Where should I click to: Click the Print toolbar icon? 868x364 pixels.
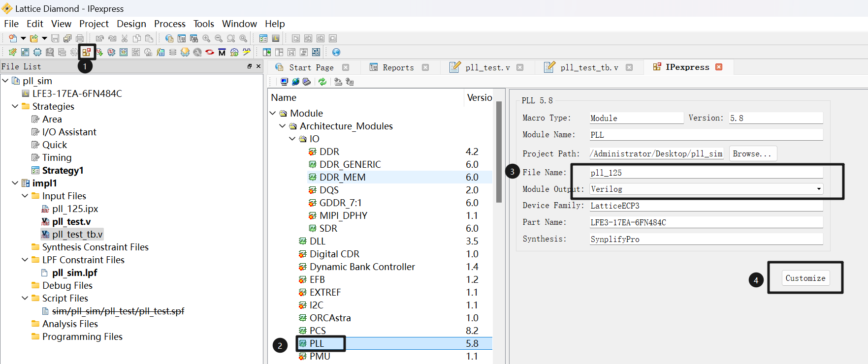(x=80, y=38)
